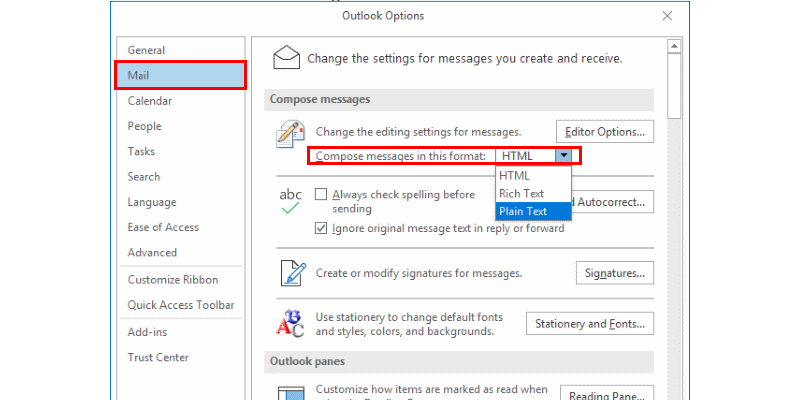Open the General options category
The height and width of the screenshot is (400, 800).
click(x=180, y=50)
